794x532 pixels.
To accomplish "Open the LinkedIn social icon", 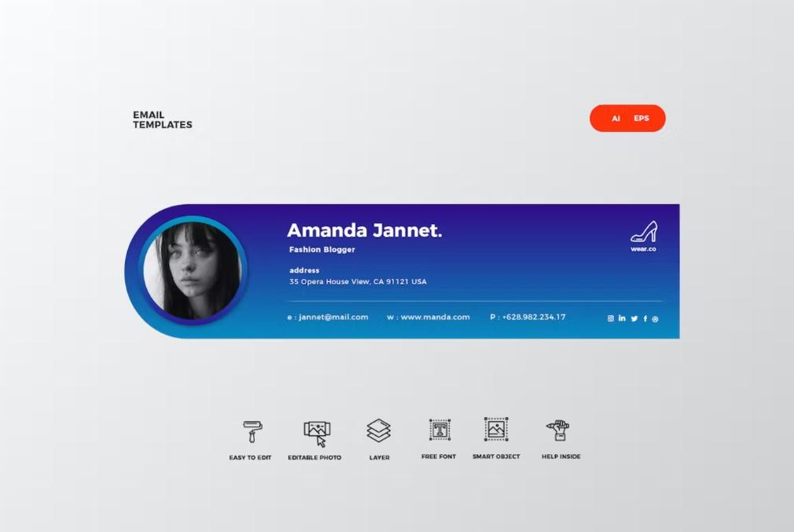I will [x=622, y=318].
